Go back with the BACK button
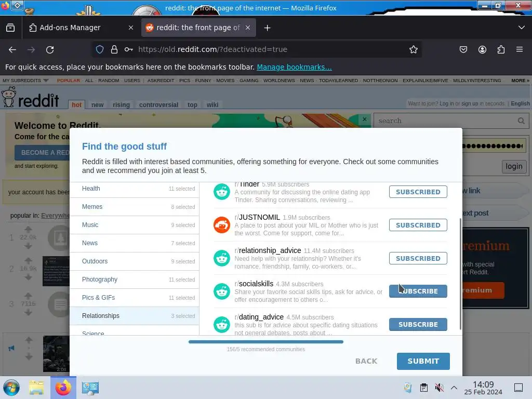 pos(366,361)
